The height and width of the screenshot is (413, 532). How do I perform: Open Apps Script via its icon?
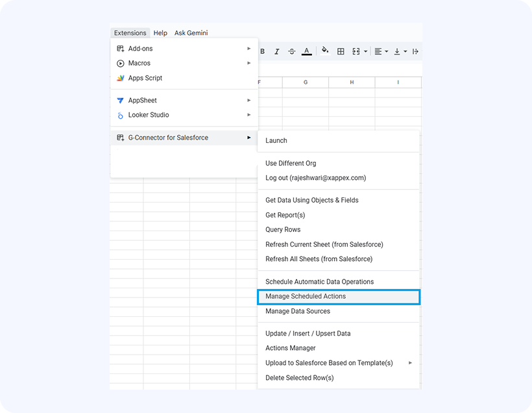coord(120,78)
